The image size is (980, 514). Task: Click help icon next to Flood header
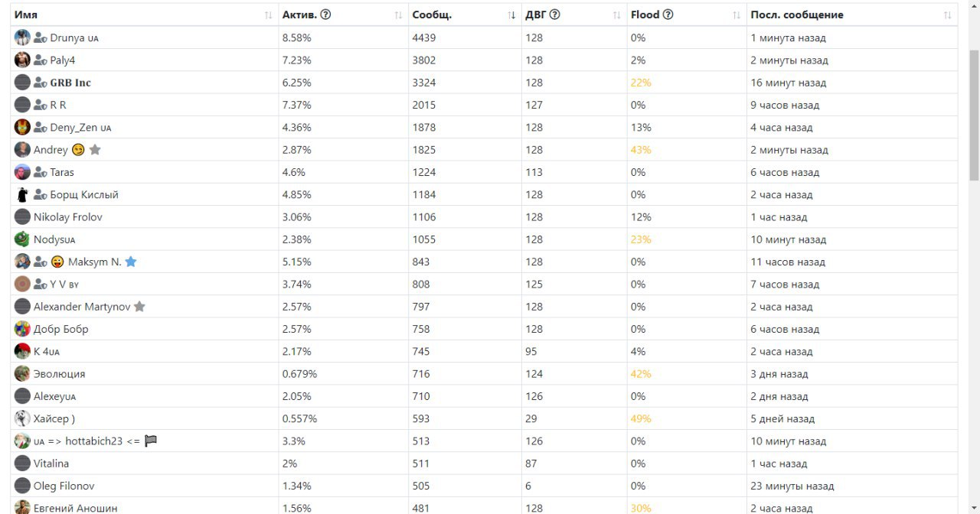pyautogui.click(x=668, y=15)
